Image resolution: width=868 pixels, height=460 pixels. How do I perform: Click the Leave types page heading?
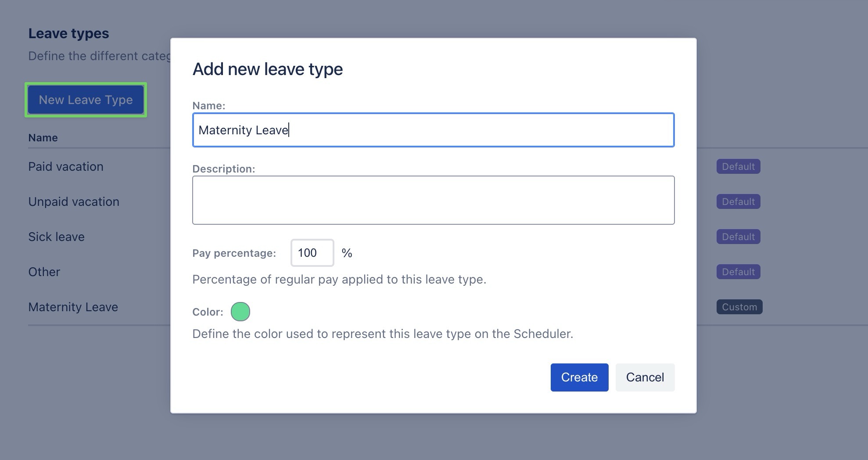(68, 34)
